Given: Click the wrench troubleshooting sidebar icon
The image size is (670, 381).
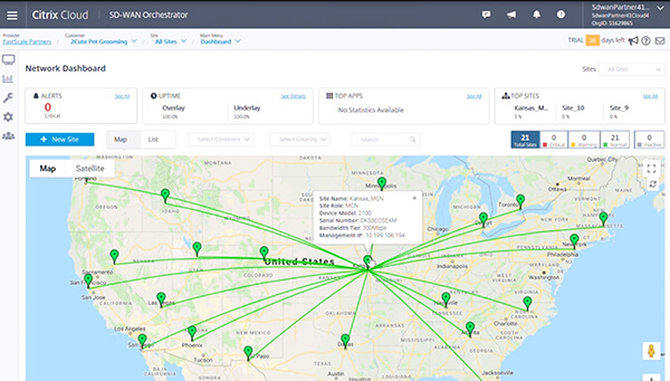Looking at the screenshot, I should pos(8,98).
